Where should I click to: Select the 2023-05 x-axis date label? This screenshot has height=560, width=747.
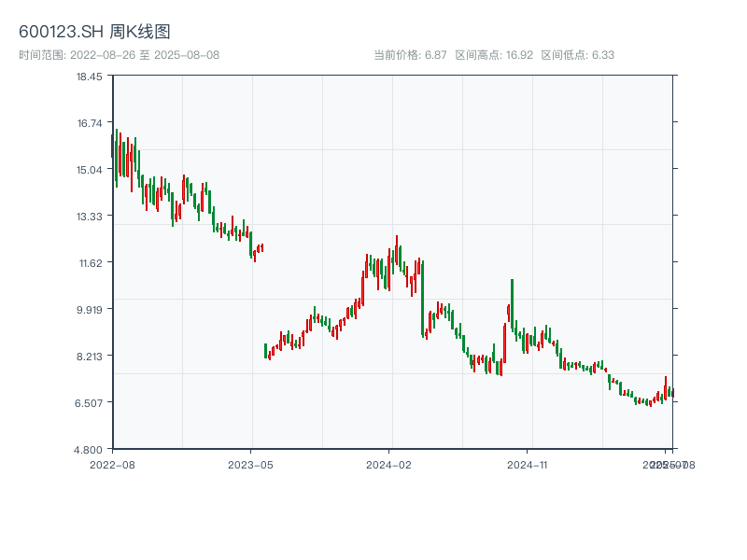point(250,464)
